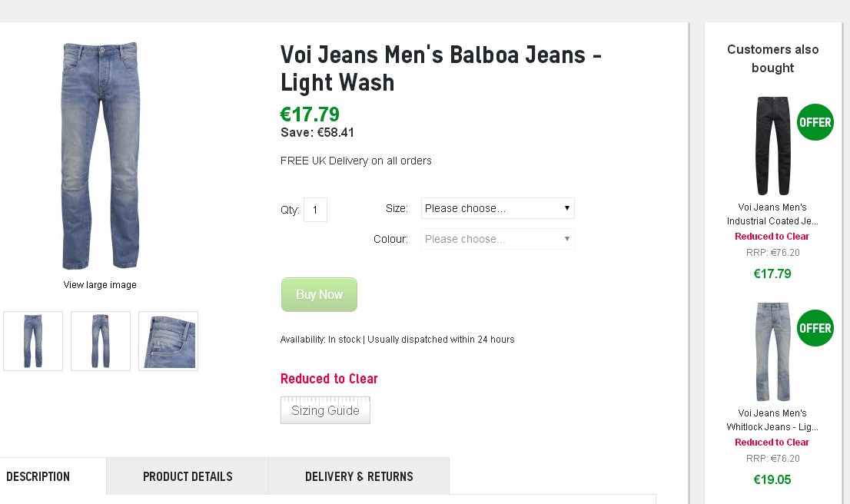Screen dimensions: 850x504
Task: Open the Sizing Guide
Action: click(x=325, y=410)
